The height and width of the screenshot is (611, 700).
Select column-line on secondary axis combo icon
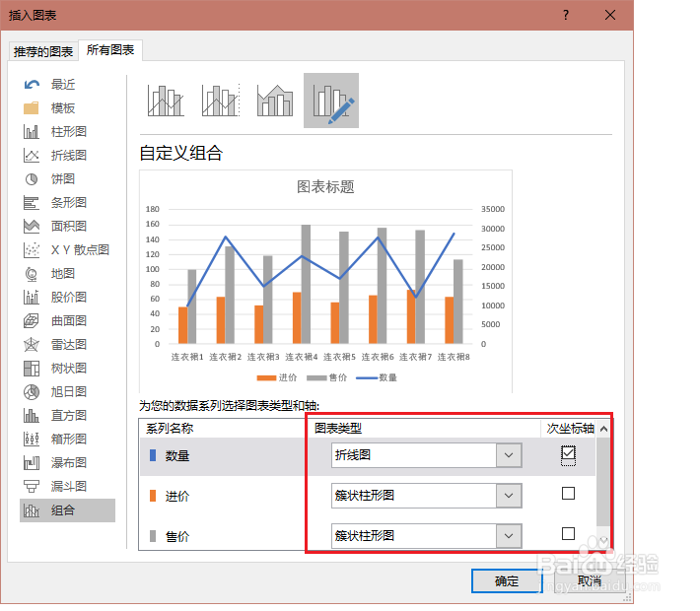221,101
